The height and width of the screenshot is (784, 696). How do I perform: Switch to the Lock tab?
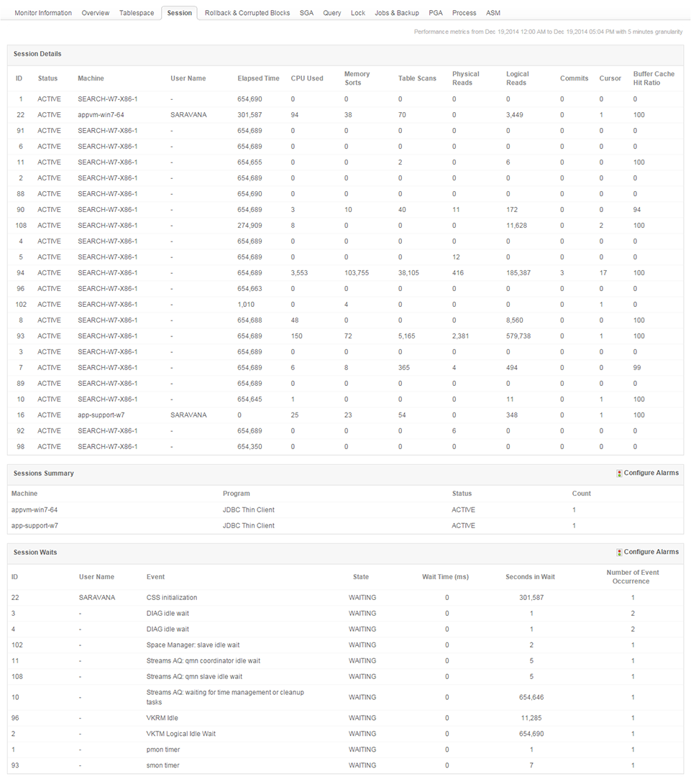tap(358, 13)
